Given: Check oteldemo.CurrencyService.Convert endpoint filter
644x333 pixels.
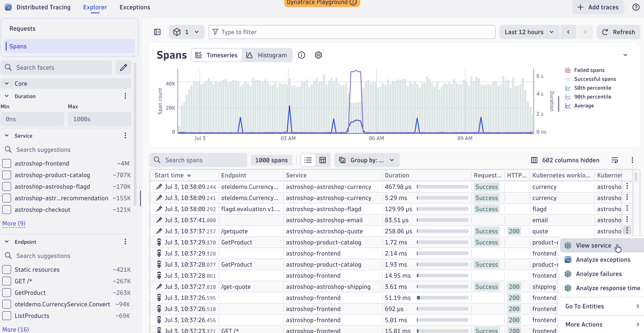Looking at the screenshot, I should point(7,304).
